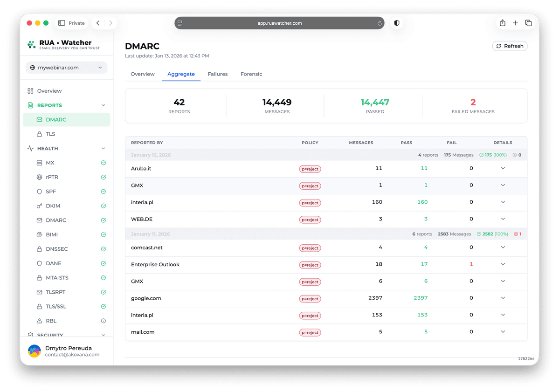The image size is (559, 392).
Task: Expand the Aruba.it report row
Action: (503, 168)
